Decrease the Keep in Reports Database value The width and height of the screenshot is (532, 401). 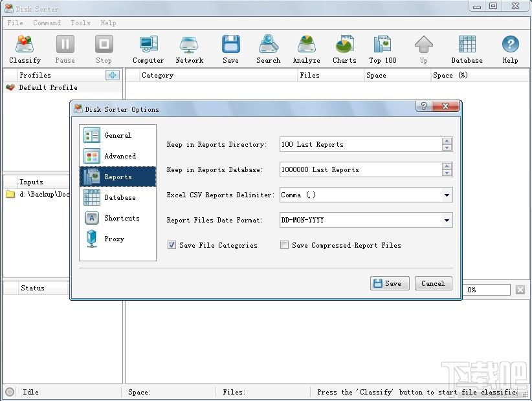pyautogui.click(x=447, y=173)
